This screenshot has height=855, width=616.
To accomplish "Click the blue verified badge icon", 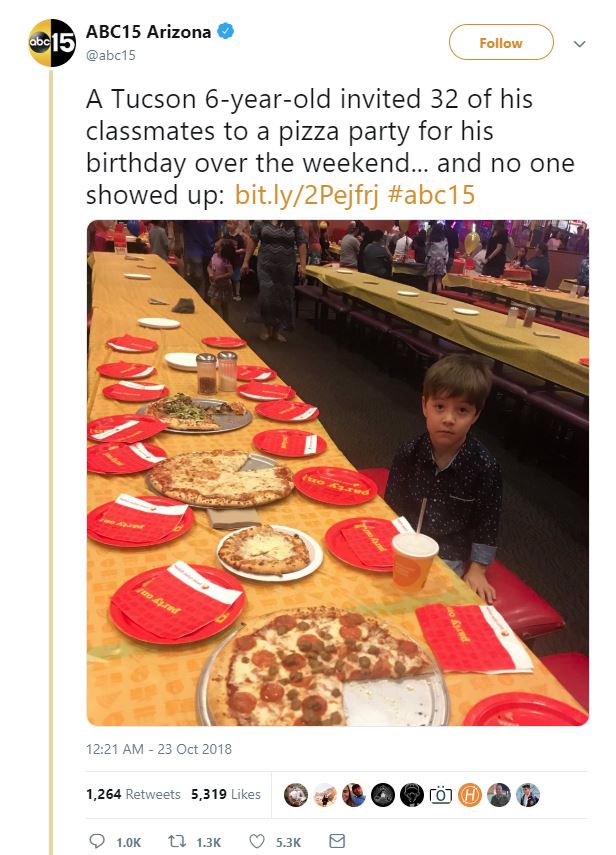I will (x=226, y=31).
